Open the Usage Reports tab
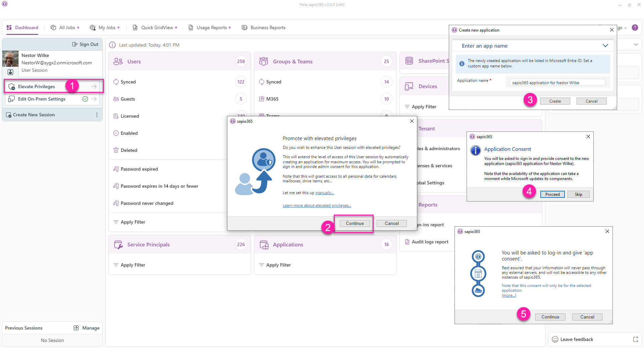Viewport: 644px width, 348px height. click(x=210, y=27)
